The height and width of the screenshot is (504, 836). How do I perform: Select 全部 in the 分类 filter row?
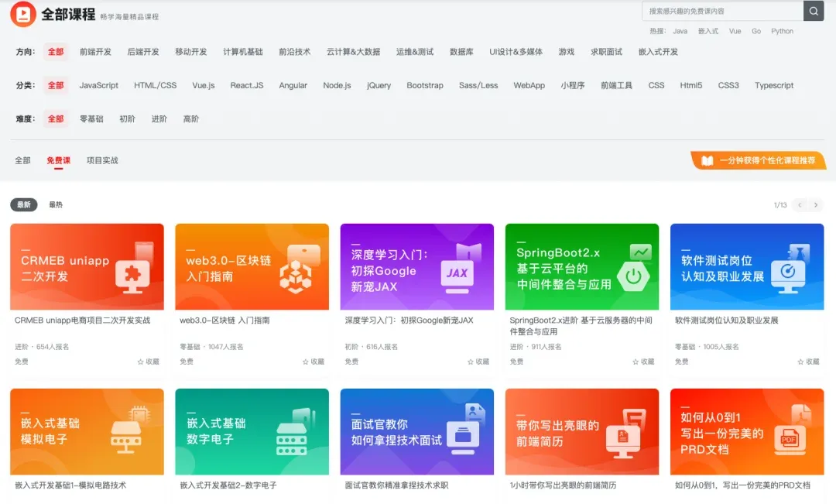click(56, 85)
